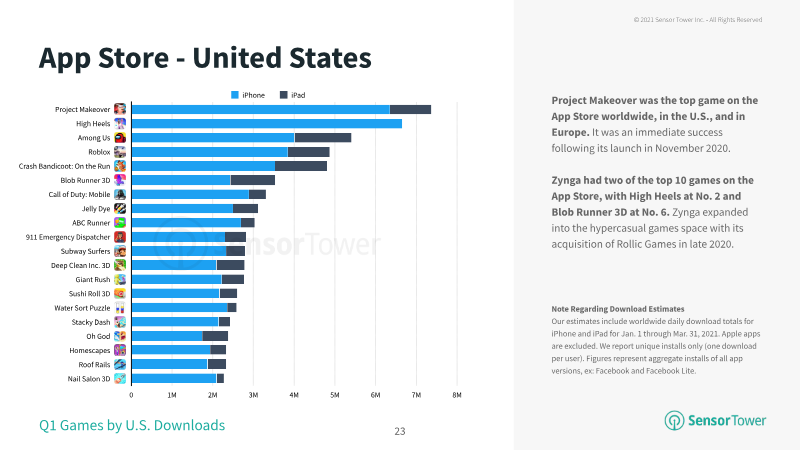Click the 4M axis label
The height and width of the screenshot is (450, 800).
(x=294, y=395)
